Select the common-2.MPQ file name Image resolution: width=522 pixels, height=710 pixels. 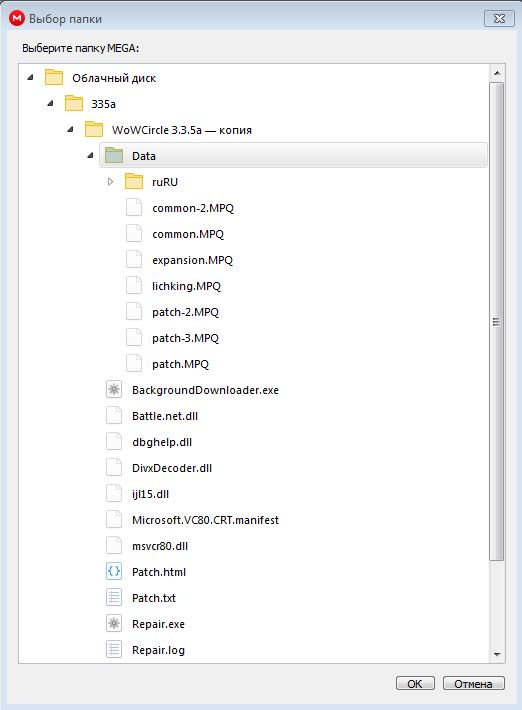tap(193, 208)
